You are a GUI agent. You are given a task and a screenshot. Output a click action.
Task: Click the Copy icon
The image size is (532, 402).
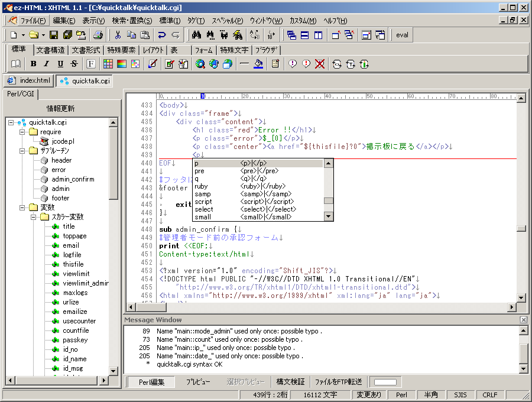131,35
